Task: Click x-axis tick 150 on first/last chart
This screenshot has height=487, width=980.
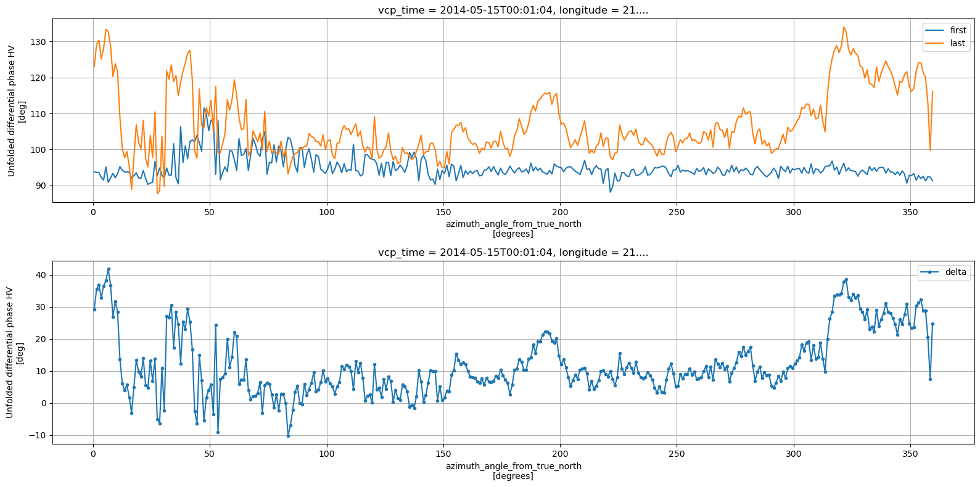Action: [x=443, y=212]
